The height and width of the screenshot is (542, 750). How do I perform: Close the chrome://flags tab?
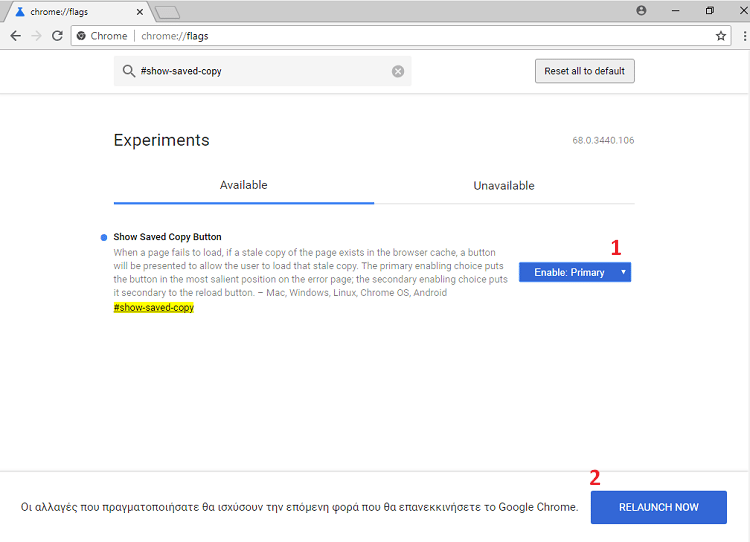[140, 12]
